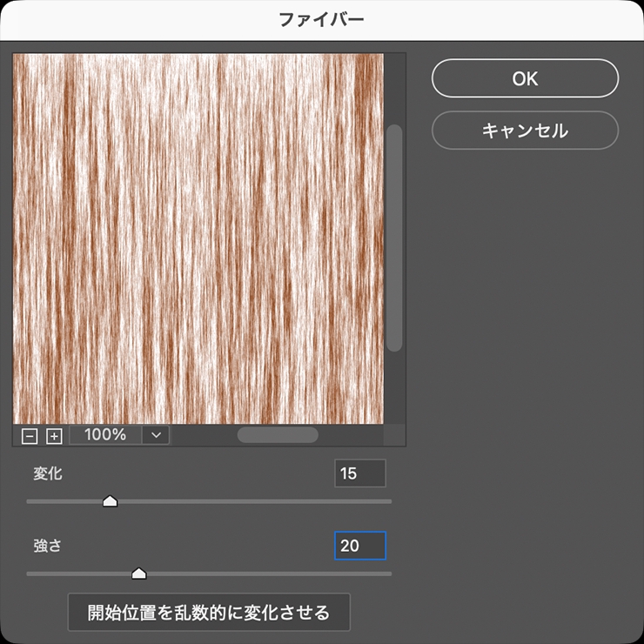Screen dimensions: 644x644
Task: Confirm the Fibers filter with OK
Action: 525,78
